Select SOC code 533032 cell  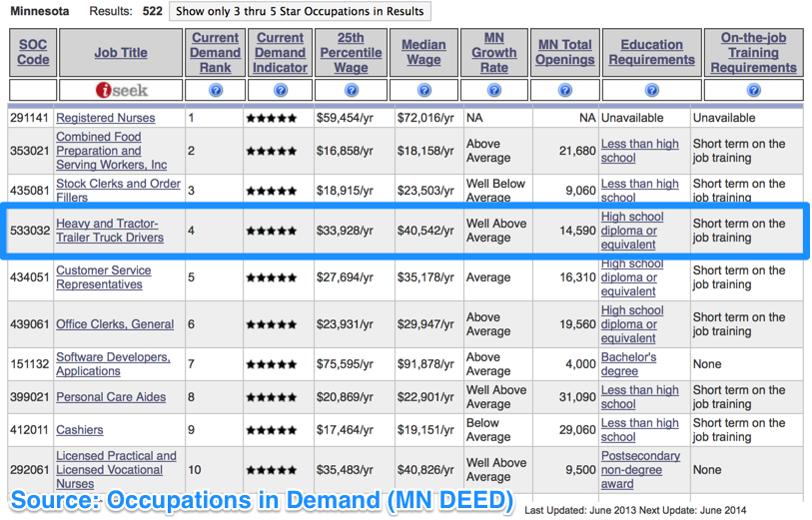[30, 231]
